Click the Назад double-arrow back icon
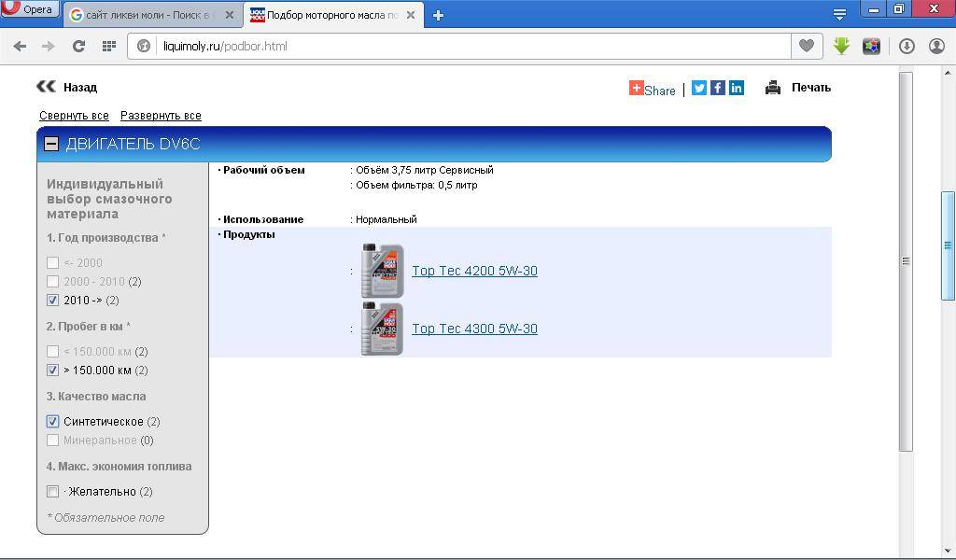956x560 pixels. (46, 87)
